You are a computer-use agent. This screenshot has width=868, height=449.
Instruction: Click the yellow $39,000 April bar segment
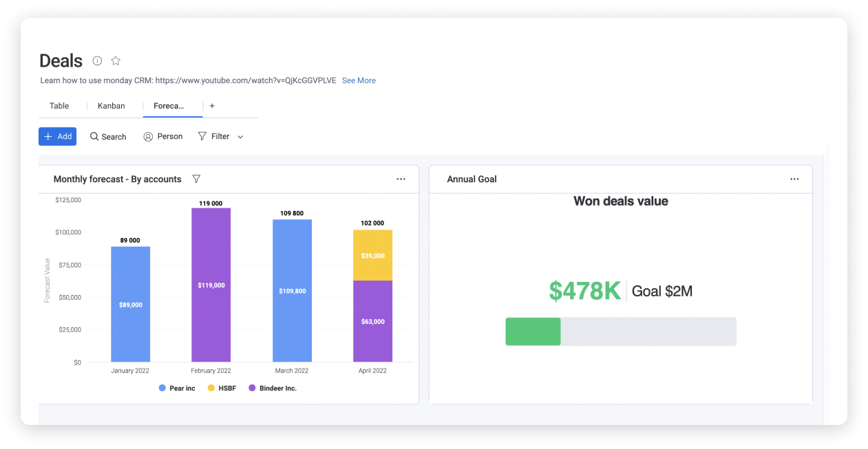pyautogui.click(x=372, y=255)
